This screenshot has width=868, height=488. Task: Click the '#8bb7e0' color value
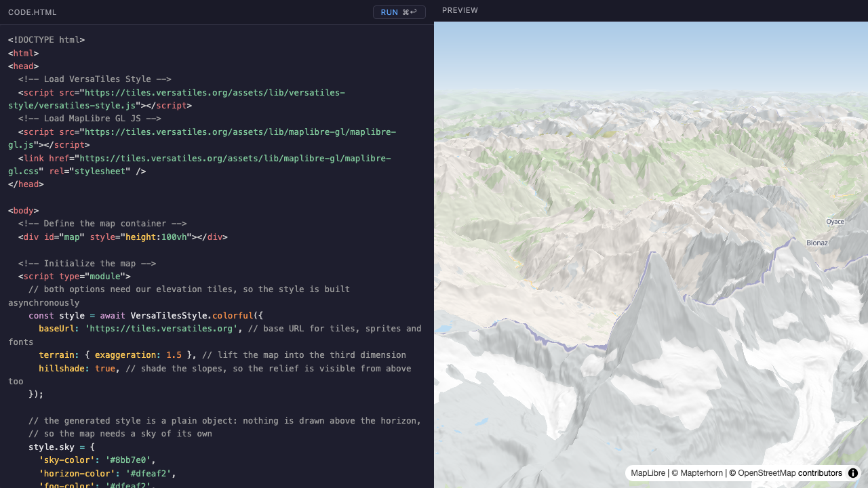pyautogui.click(x=128, y=460)
